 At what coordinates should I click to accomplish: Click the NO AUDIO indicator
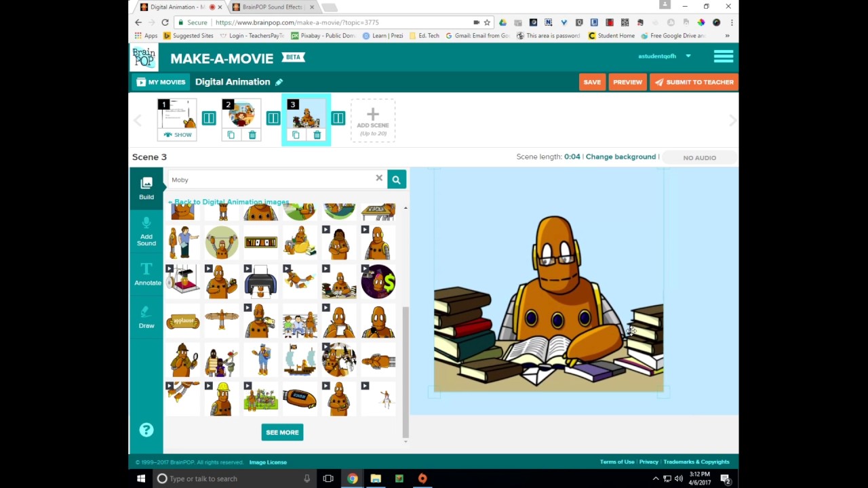(699, 157)
